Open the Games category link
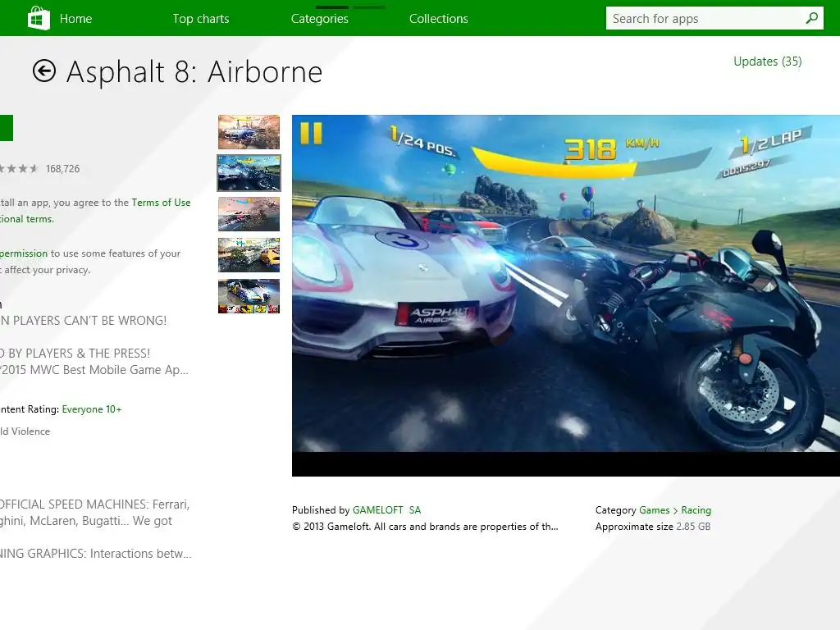 click(654, 510)
